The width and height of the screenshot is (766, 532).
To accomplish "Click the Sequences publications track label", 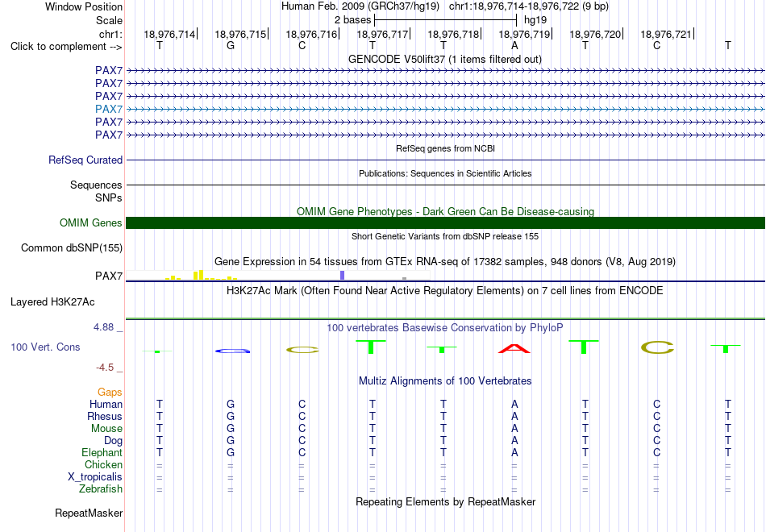I will [x=96, y=185].
